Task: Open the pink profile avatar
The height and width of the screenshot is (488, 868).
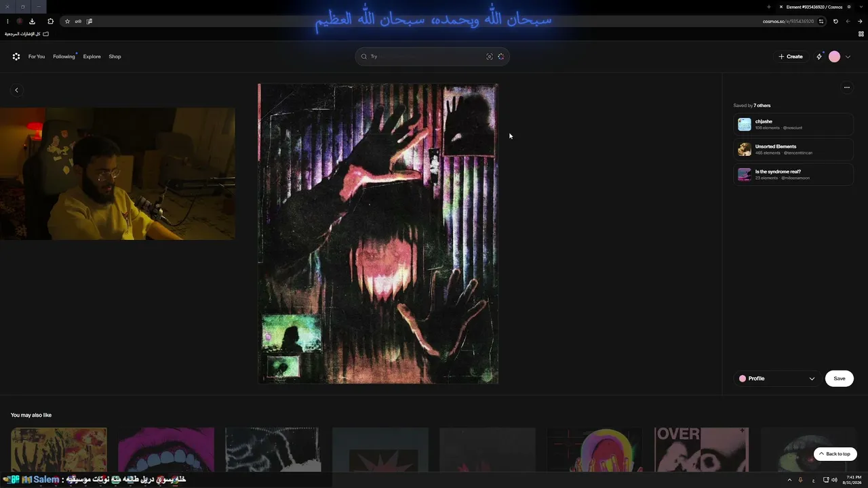Action: (x=835, y=57)
